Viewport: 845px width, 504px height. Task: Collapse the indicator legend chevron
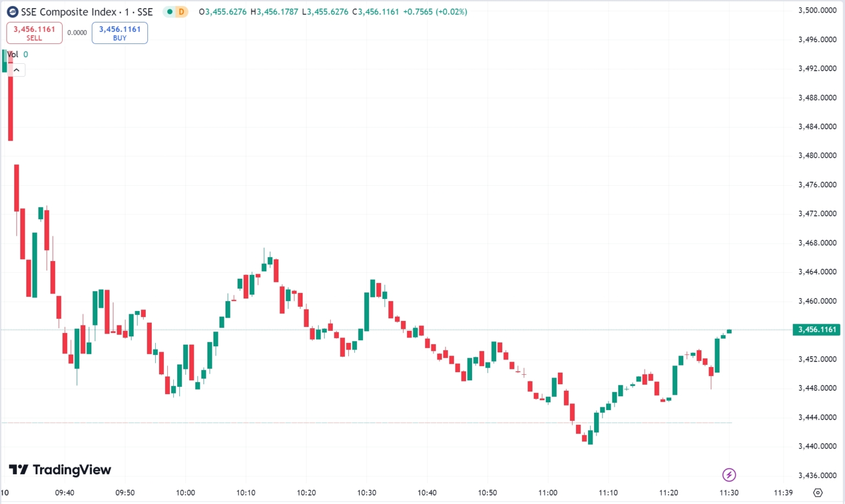[17, 70]
